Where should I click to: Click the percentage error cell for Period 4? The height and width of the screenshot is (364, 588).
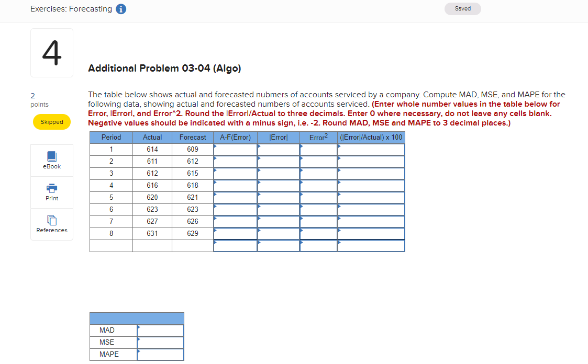point(371,185)
